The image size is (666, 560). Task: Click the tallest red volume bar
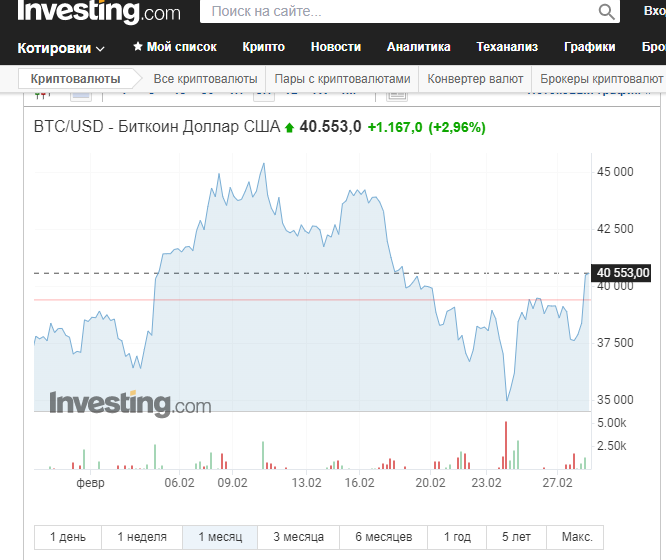pyautogui.click(x=506, y=445)
